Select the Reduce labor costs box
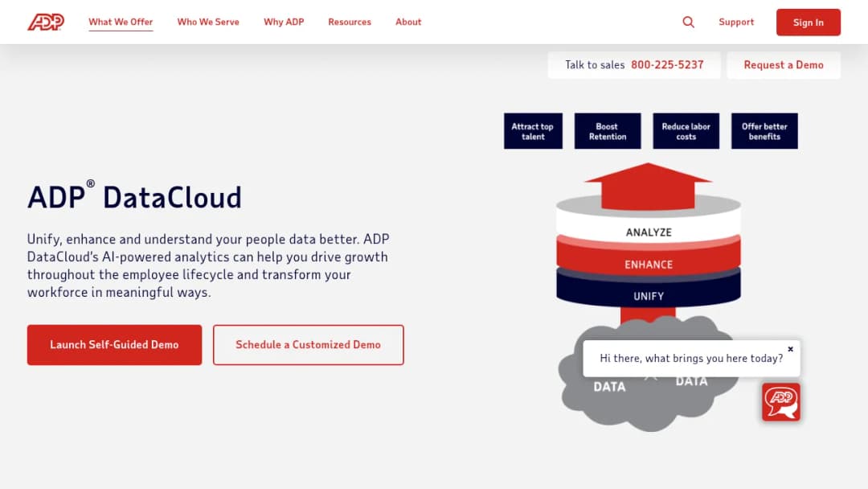This screenshot has height=489, width=868. coord(686,131)
